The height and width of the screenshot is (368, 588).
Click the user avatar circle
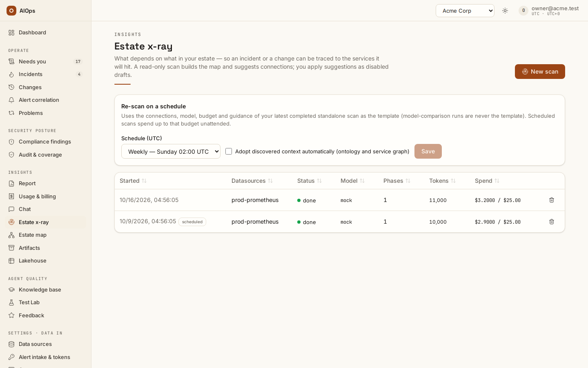(523, 11)
